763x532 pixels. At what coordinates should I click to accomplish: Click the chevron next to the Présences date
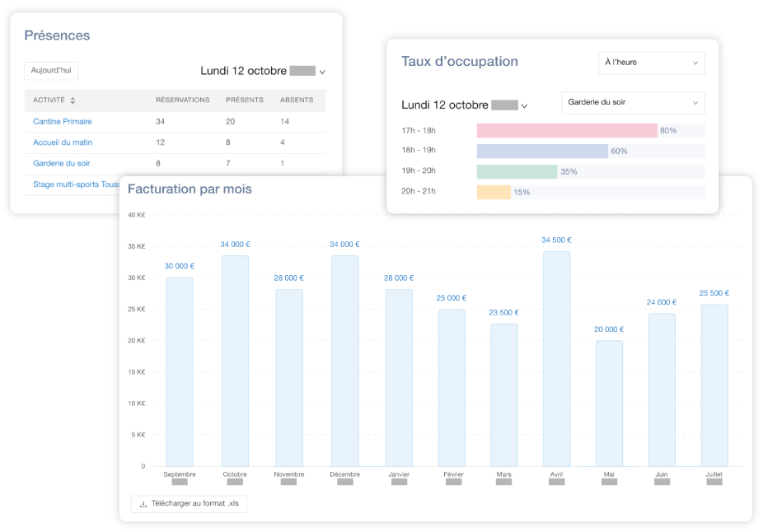(x=322, y=72)
